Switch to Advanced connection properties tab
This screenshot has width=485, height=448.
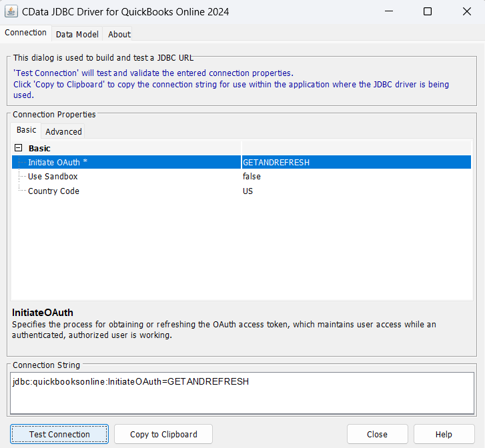[x=63, y=131]
